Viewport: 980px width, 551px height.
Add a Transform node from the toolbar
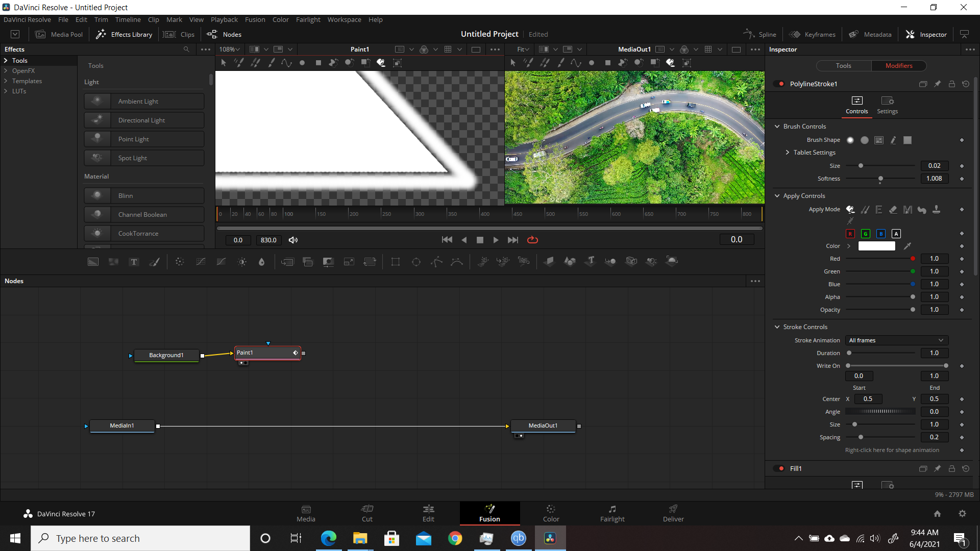coord(370,262)
